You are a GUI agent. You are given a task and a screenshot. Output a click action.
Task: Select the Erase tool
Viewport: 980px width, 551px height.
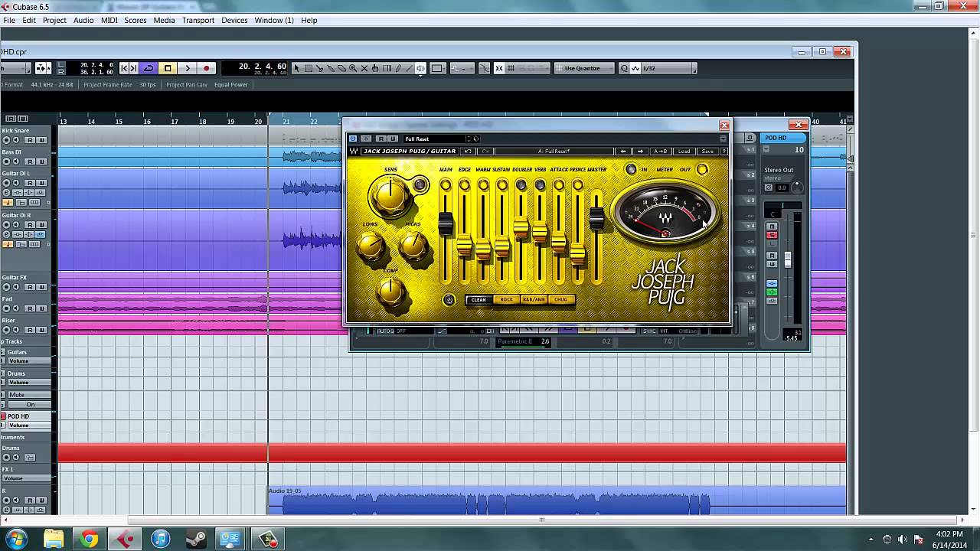[x=341, y=68]
